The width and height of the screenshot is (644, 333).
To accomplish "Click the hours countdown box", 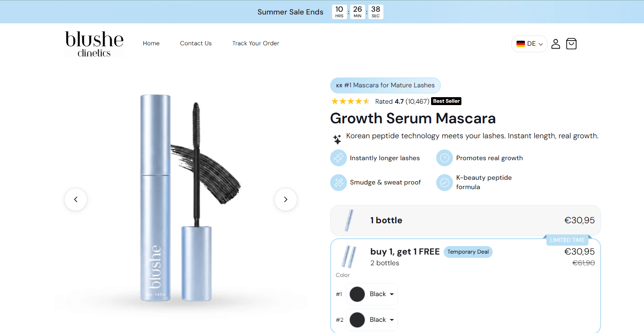I will click(340, 12).
